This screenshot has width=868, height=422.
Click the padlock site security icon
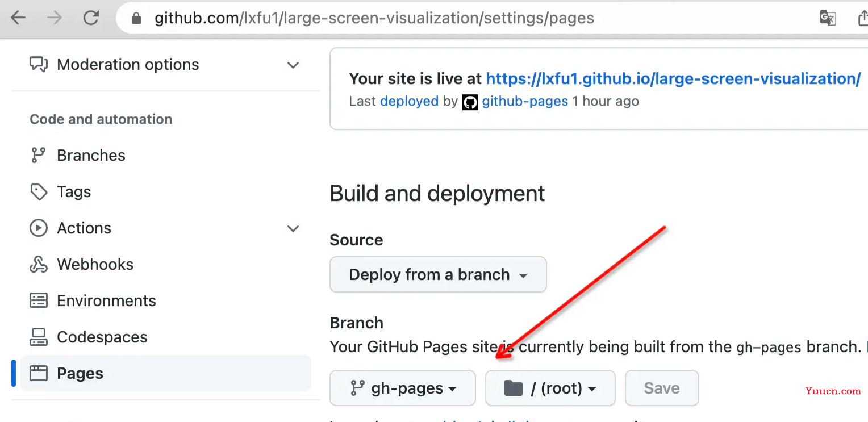tap(136, 19)
